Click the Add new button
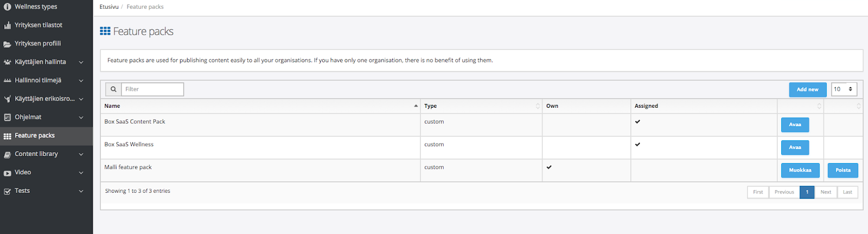 click(807, 89)
